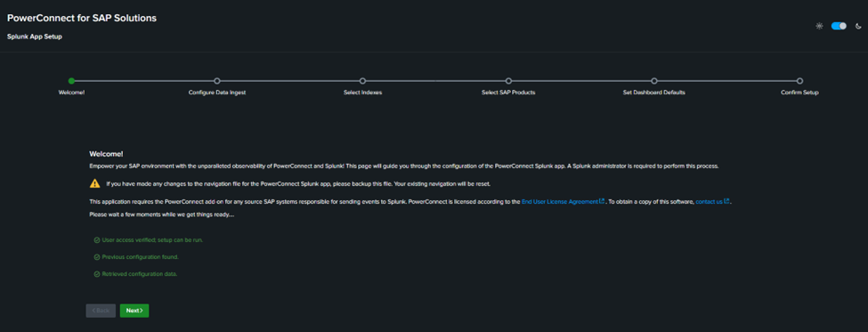Click check icon beside Previous configuration found
This screenshot has width=868, height=332.
[97, 257]
